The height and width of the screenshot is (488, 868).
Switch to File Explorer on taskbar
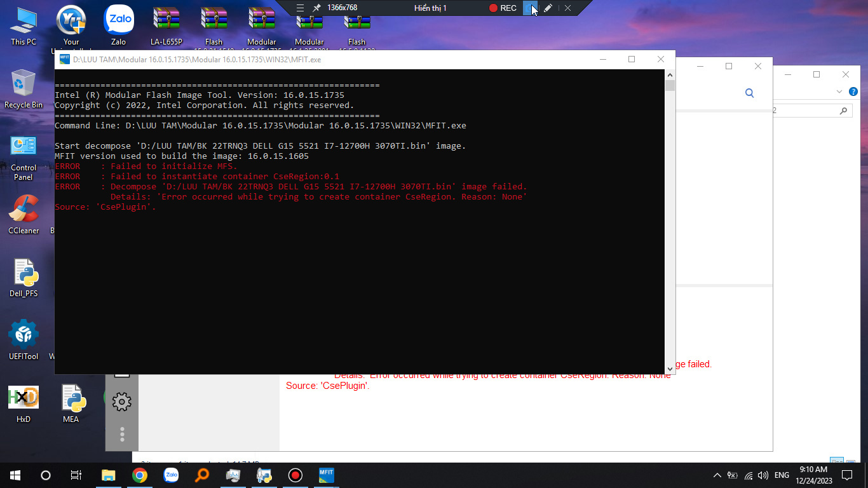coord(109,475)
